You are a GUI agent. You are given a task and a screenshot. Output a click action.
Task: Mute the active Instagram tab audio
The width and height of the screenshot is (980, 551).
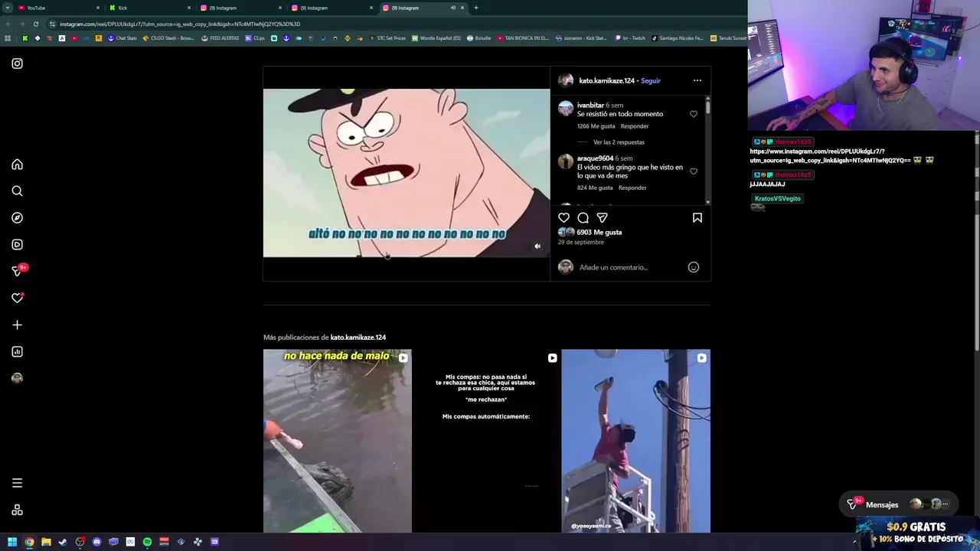(x=452, y=8)
